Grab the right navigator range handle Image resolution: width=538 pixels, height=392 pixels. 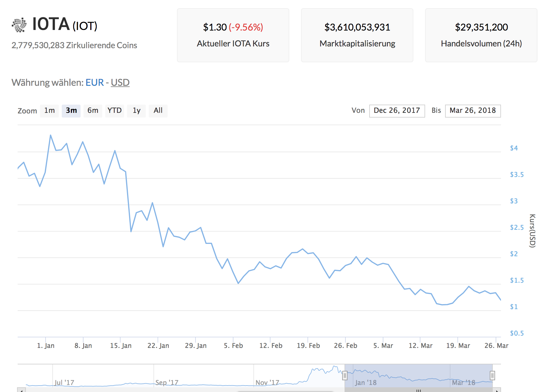pos(492,376)
